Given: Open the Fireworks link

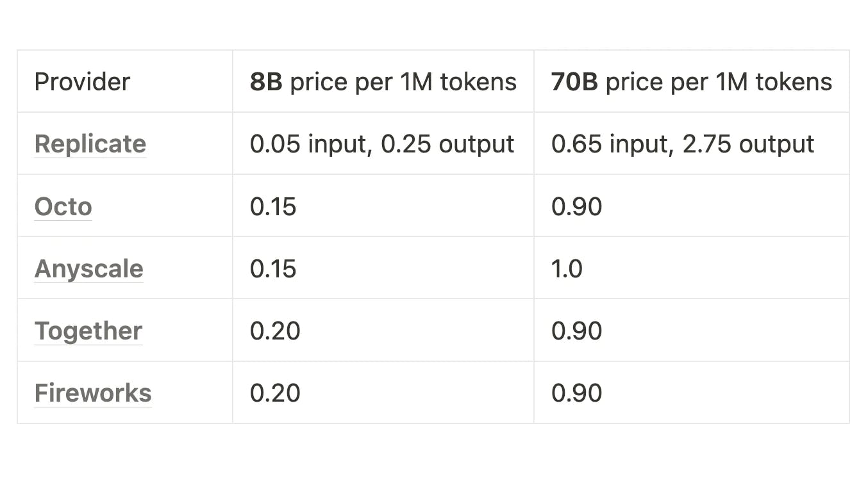Looking at the screenshot, I should [93, 393].
